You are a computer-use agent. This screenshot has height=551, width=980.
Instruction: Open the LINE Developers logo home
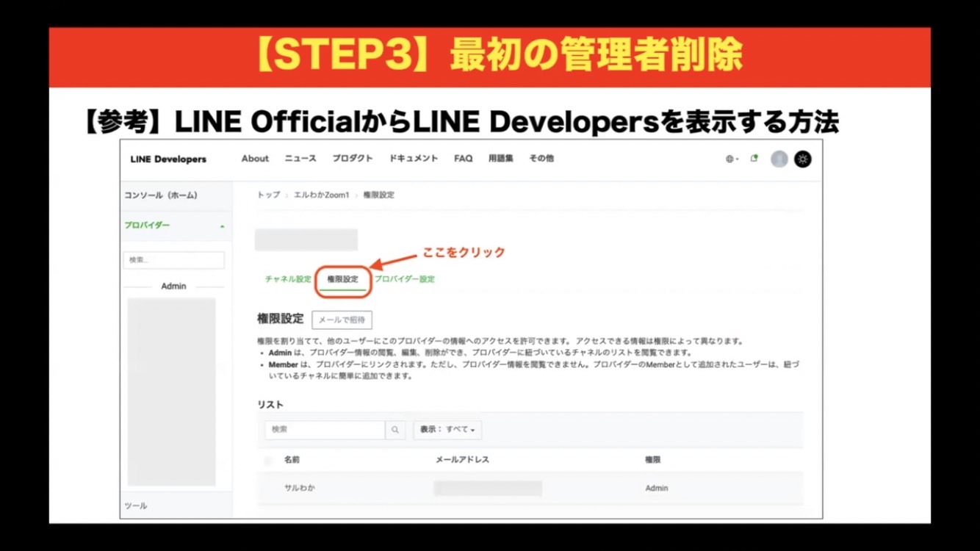tap(168, 159)
